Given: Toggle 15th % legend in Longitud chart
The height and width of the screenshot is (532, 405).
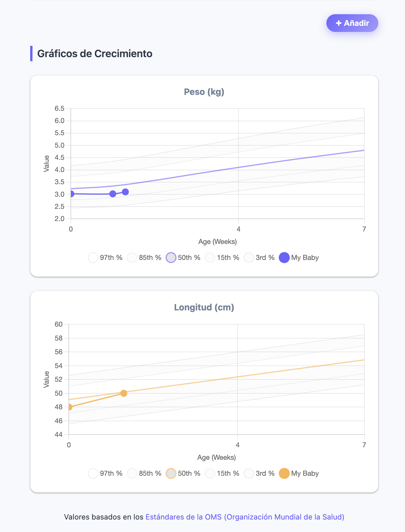Looking at the screenshot, I should [222, 473].
